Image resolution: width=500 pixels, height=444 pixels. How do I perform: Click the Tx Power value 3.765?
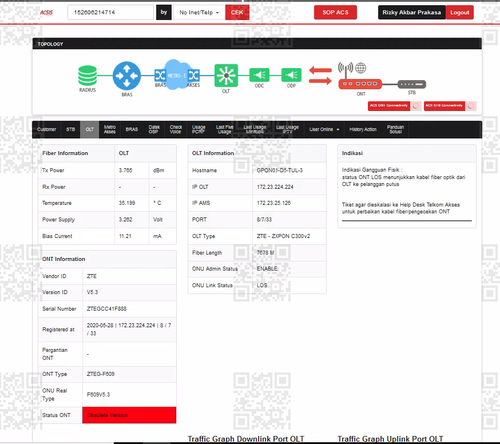pos(125,170)
